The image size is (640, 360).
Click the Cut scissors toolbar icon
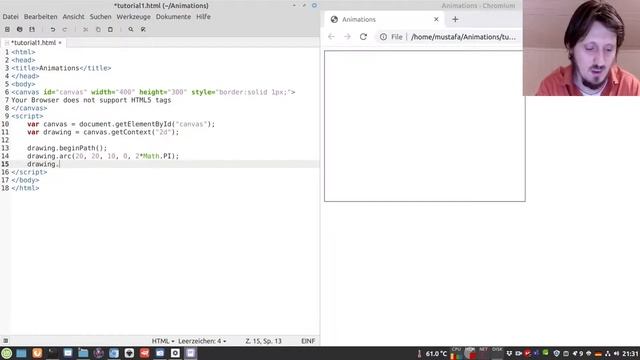pyautogui.click(x=86, y=29)
